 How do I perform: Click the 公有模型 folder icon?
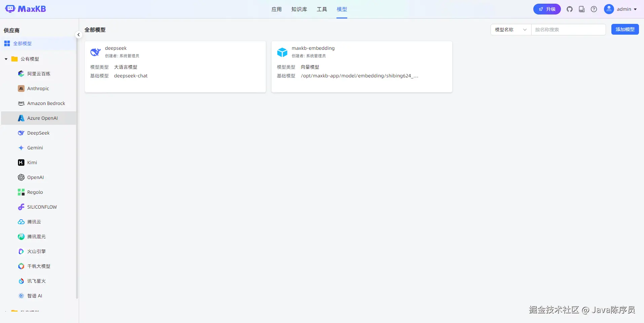click(x=14, y=59)
